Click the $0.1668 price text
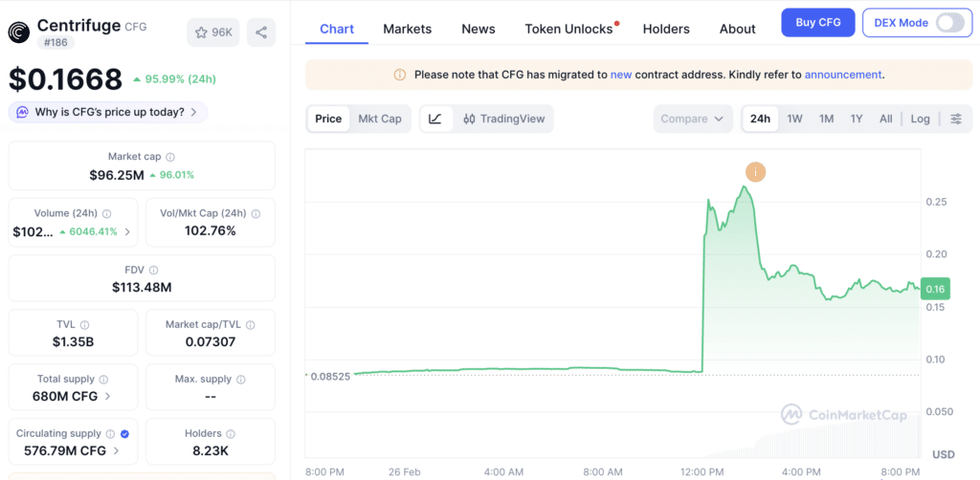 coord(66,80)
